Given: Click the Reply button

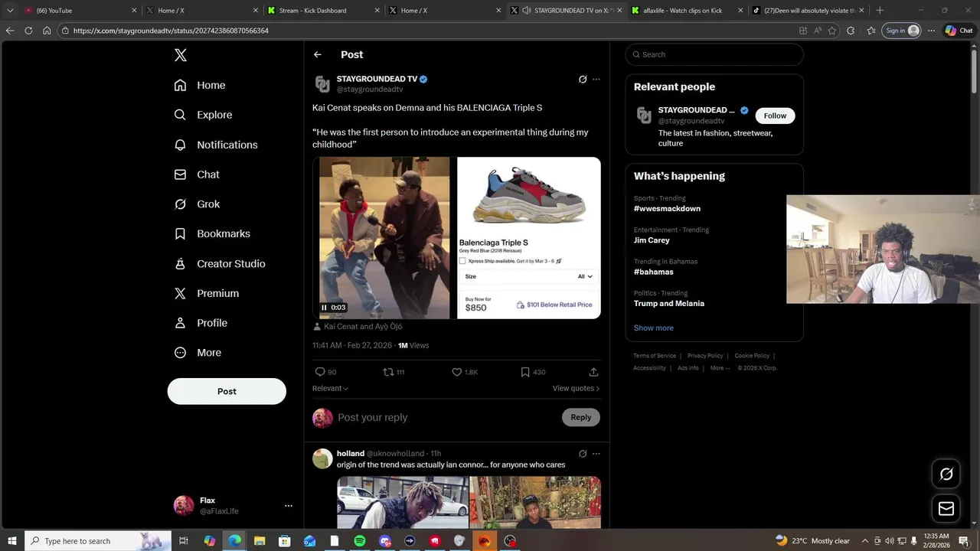Looking at the screenshot, I should (581, 417).
